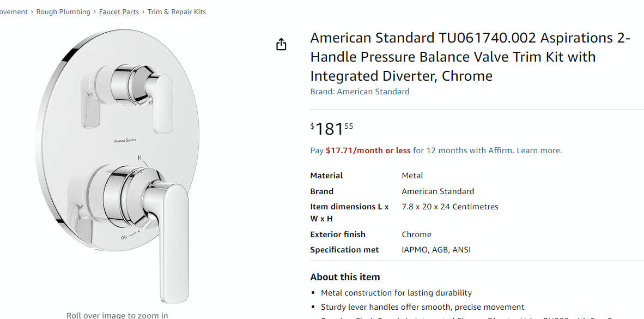Click the Item dimensions value text
This screenshot has width=644, height=319.
(449, 207)
